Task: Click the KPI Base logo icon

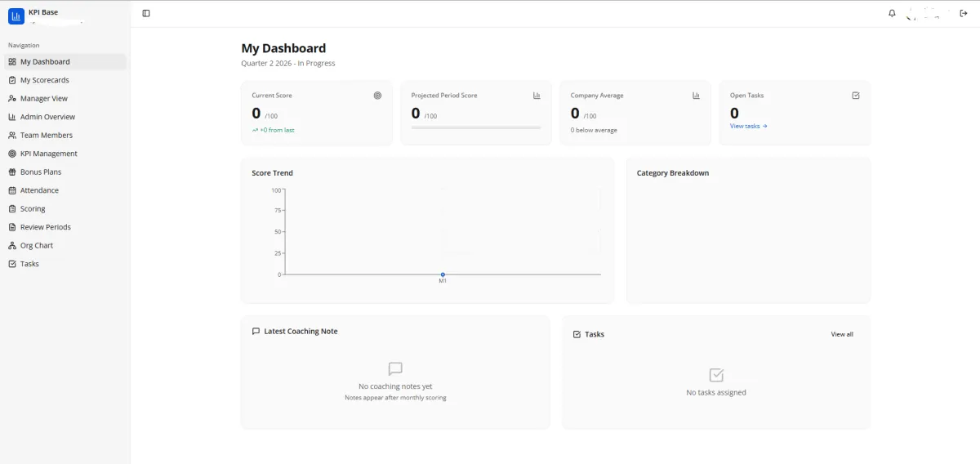Action: point(16,16)
